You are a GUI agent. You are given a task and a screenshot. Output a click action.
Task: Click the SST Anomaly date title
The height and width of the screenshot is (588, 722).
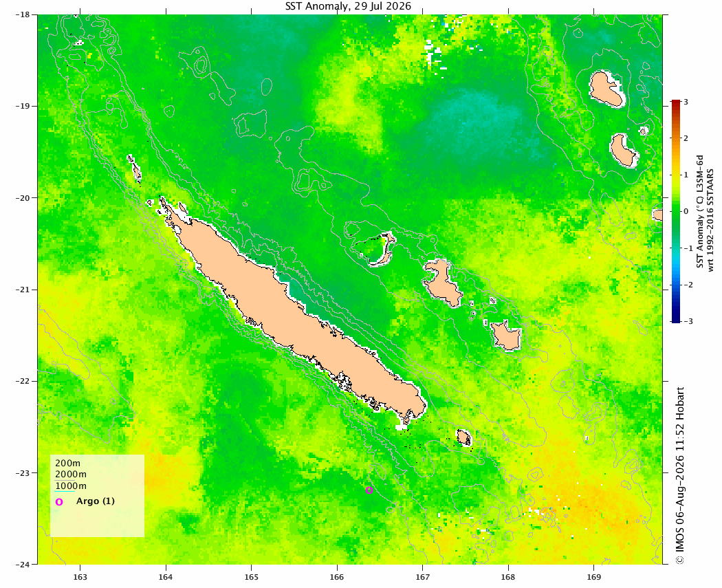click(348, 6)
